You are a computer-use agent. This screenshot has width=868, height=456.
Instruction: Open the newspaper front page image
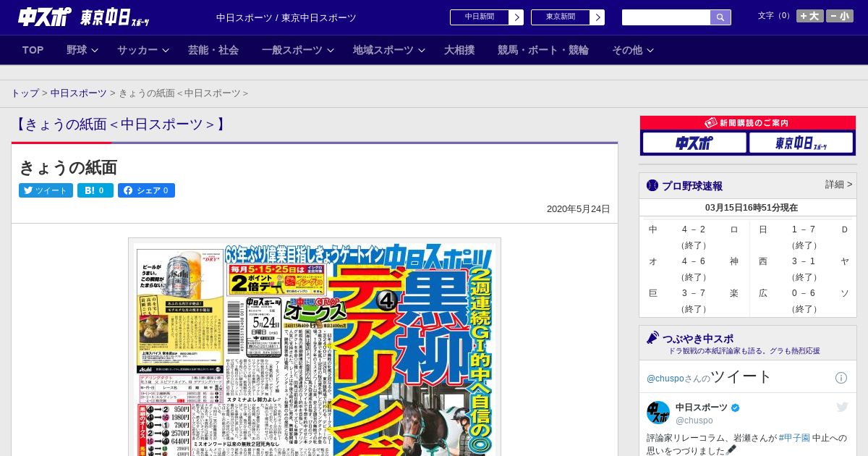(315, 347)
